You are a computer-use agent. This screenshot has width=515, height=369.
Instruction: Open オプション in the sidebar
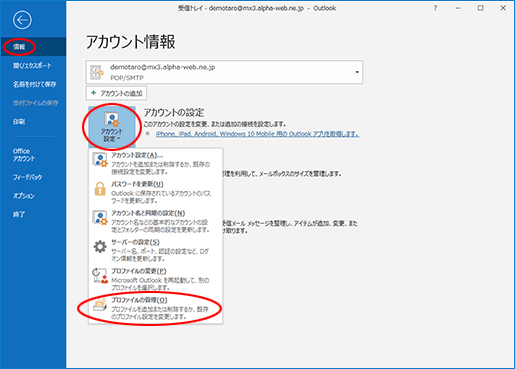tap(33, 196)
